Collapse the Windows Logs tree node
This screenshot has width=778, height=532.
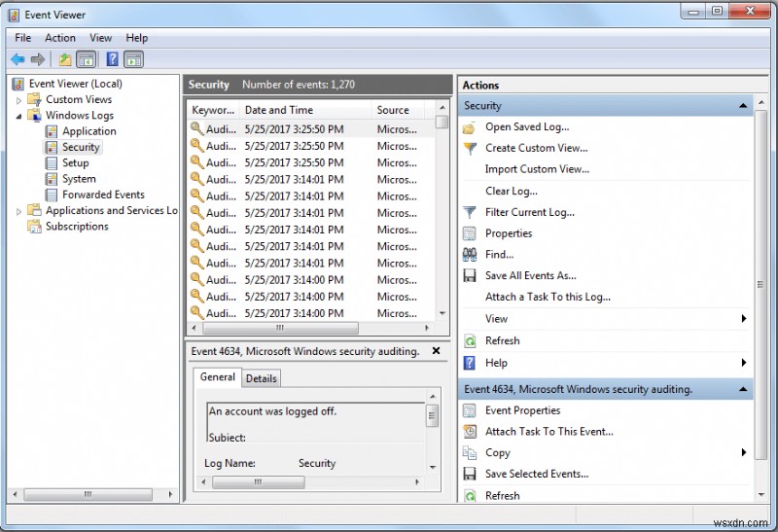[x=18, y=116]
